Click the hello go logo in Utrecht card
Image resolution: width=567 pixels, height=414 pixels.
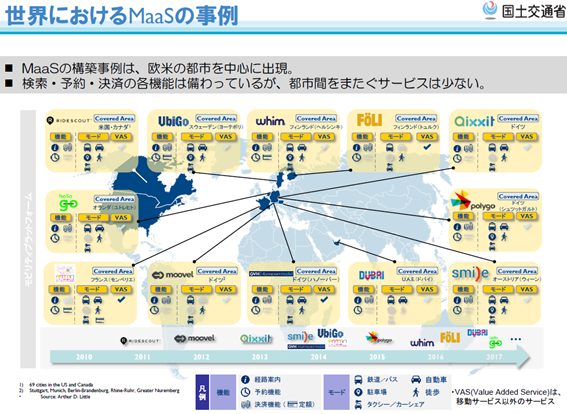[68, 202]
